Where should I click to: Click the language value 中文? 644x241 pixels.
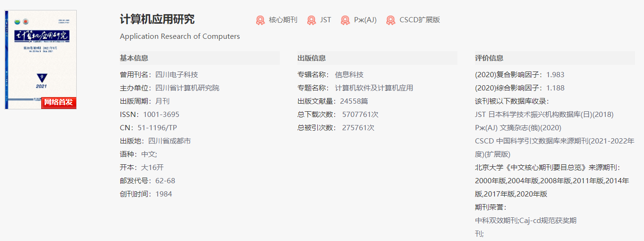pos(149,154)
